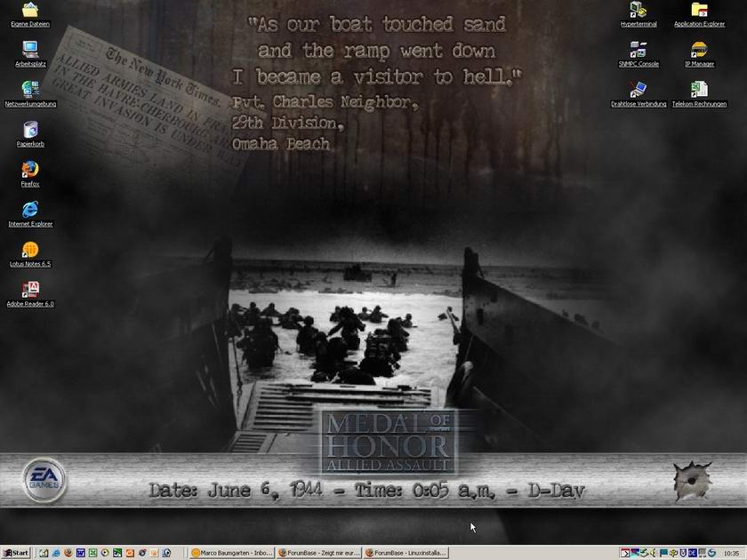Launch Firefox from the desktop icon
Image resolution: width=747 pixels, height=560 pixels.
pyautogui.click(x=30, y=174)
